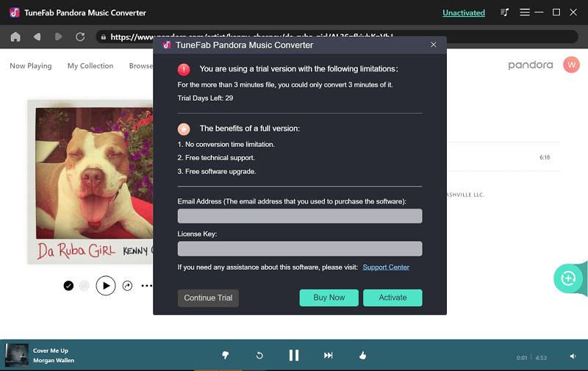Replay the track with the replay icon

tap(259, 356)
